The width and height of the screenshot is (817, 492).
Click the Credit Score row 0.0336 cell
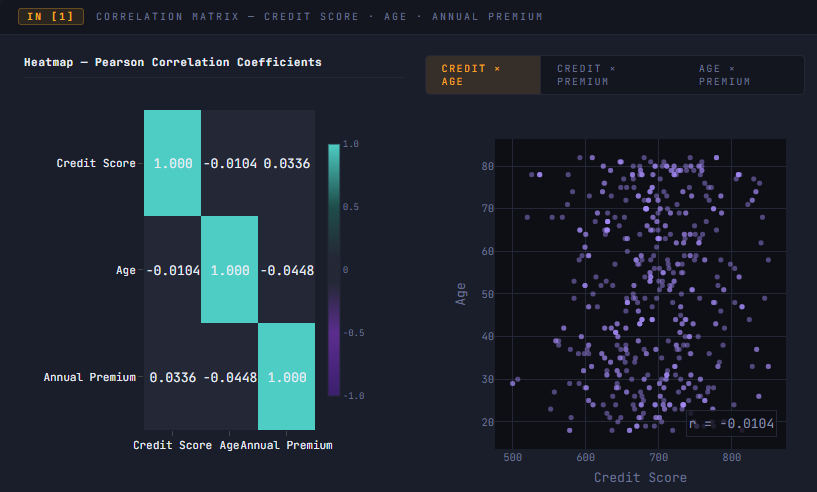click(287, 163)
